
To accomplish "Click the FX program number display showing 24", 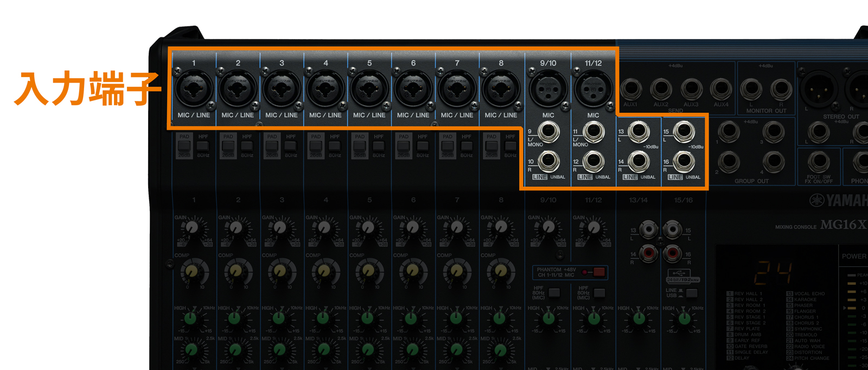I will coord(773,272).
